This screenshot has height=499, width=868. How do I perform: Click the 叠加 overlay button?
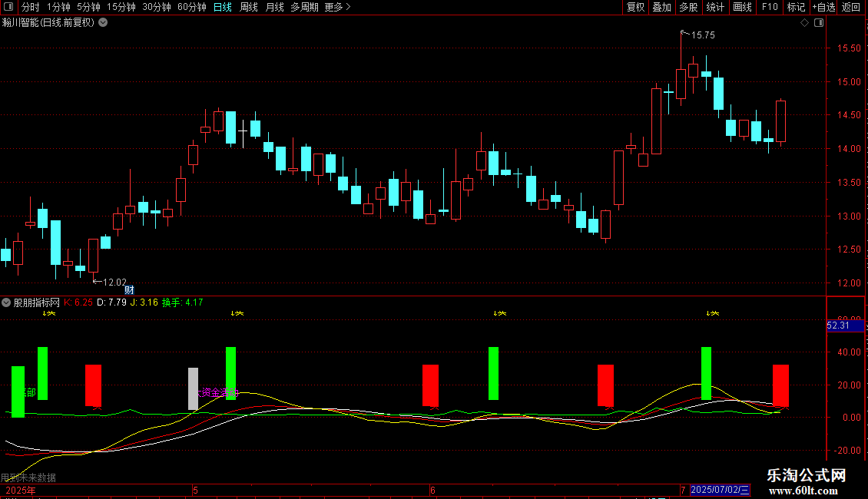tap(661, 7)
